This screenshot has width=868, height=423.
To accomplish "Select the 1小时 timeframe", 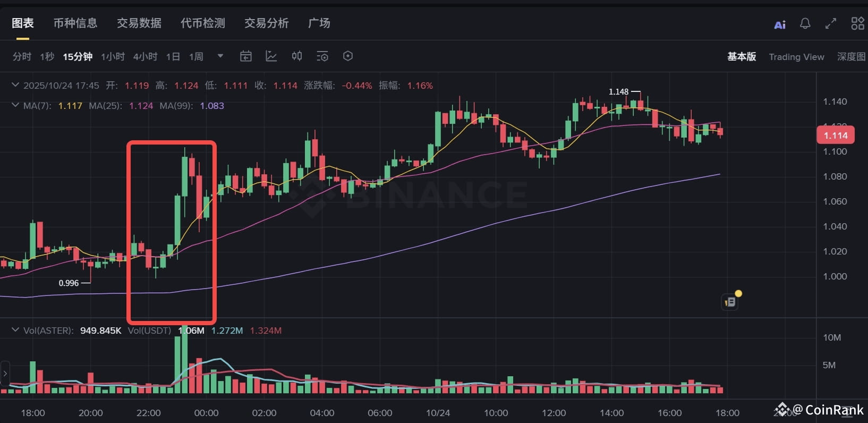I will click(x=113, y=56).
